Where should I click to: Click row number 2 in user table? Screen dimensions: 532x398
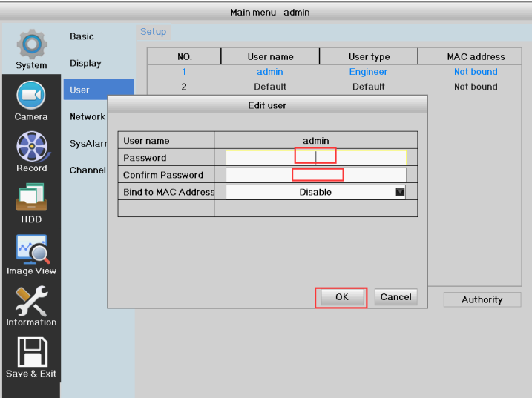(184, 87)
